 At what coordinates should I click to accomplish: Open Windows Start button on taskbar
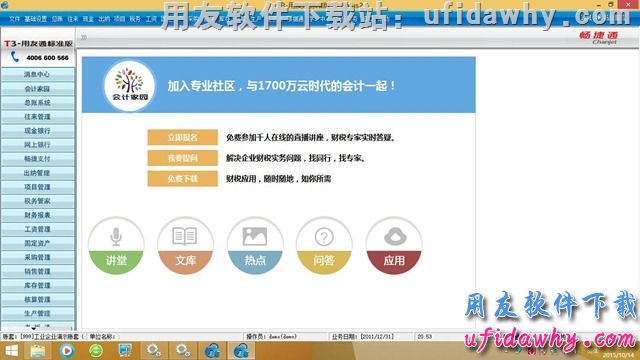pyautogui.click(x=11, y=351)
